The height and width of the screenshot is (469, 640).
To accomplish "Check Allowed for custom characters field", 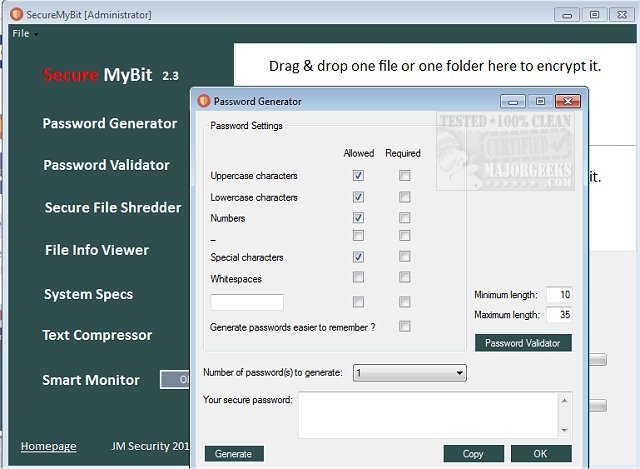I will click(358, 302).
